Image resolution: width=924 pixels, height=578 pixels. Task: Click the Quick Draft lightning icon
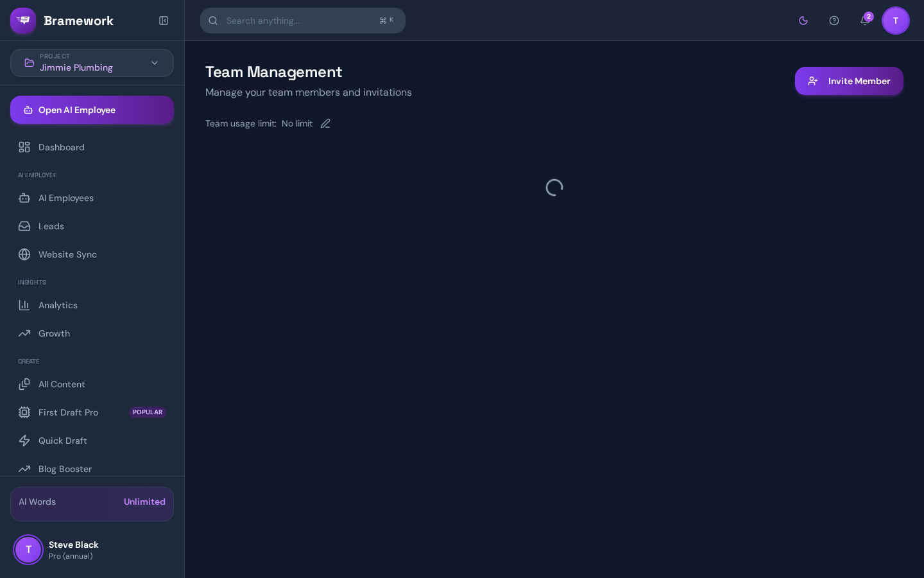click(x=24, y=441)
